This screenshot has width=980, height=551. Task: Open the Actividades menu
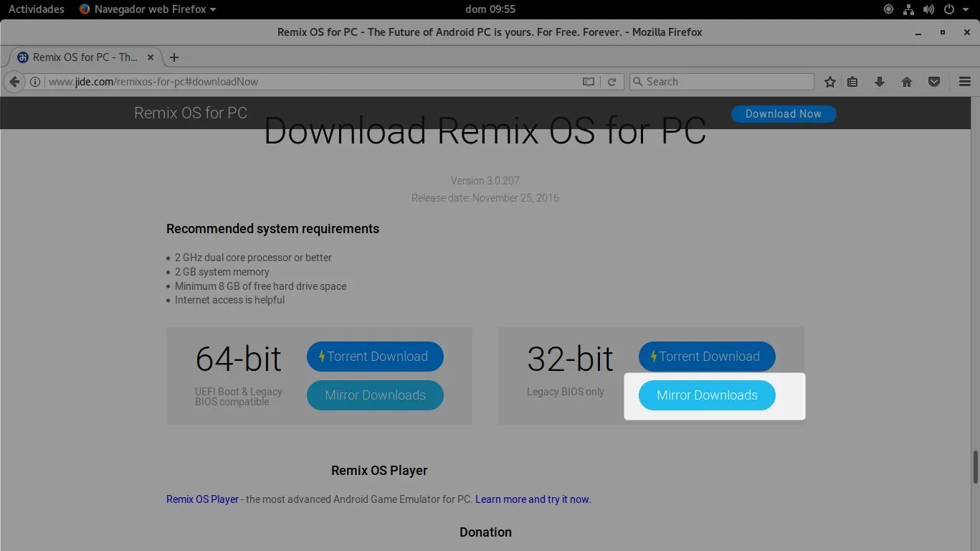pyautogui.click(x=36, y=9)
